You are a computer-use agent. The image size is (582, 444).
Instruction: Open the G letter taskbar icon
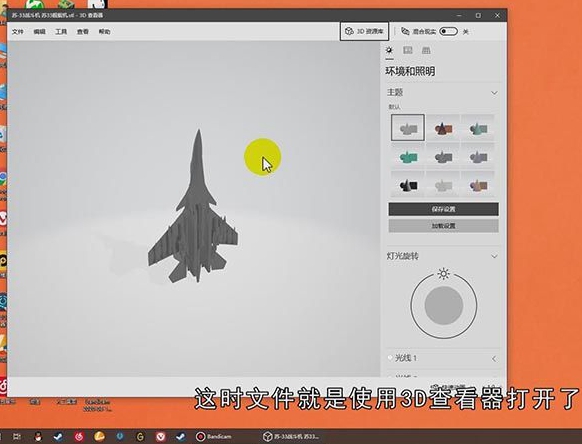140,437
